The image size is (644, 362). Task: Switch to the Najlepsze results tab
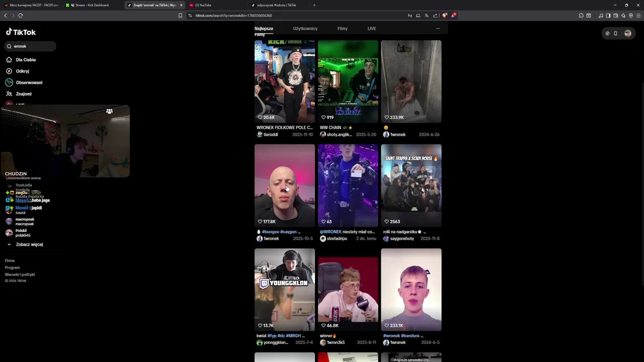(264, 29)
